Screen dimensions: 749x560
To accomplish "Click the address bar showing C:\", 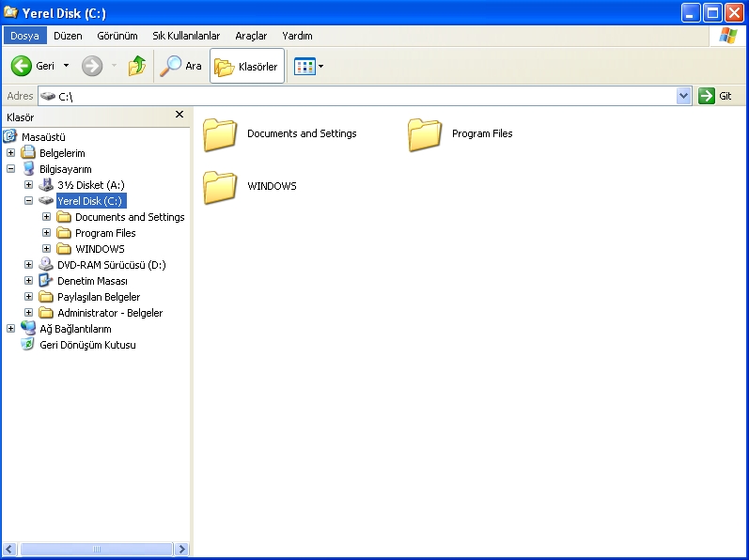I will tap(357, 96).
